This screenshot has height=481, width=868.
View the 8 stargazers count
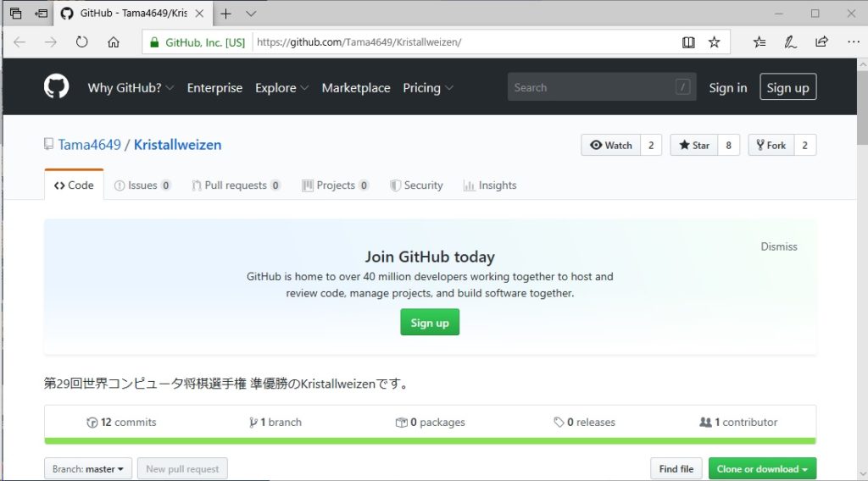(728, 145)
